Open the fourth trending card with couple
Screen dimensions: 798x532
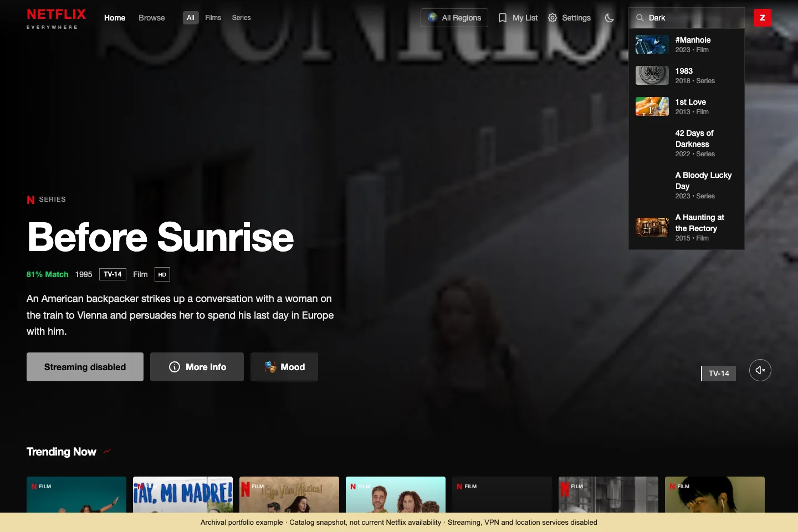396,494
